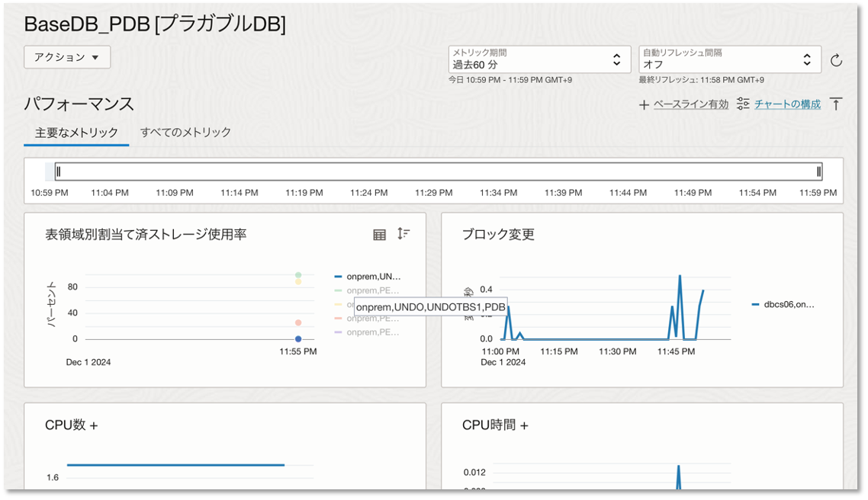
Task: Click the sort icon on storage chart
Action: pos(403,234)
